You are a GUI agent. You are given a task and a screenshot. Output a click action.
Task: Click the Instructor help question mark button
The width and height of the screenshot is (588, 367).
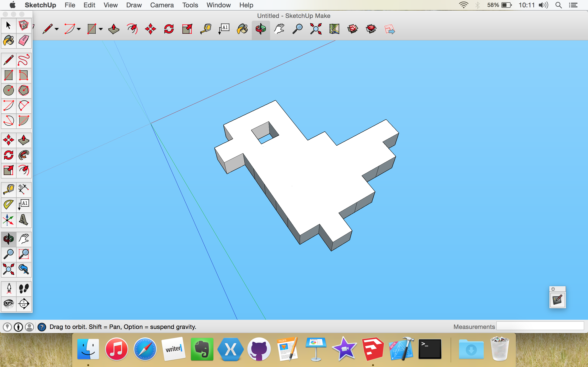(42, 327)
